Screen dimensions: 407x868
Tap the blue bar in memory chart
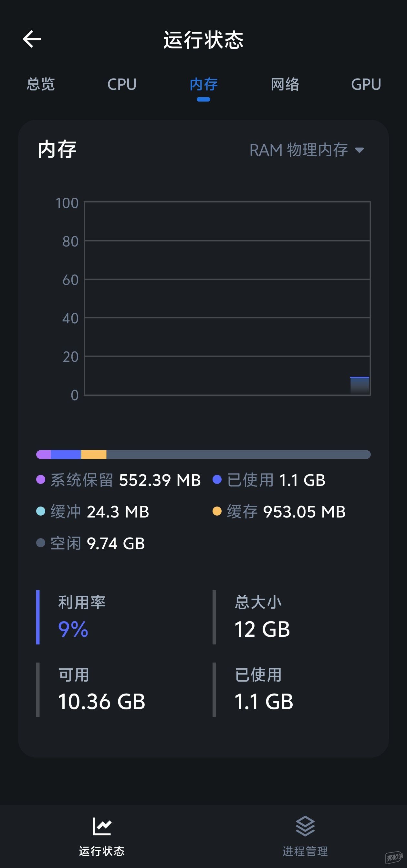pos(360,385)
